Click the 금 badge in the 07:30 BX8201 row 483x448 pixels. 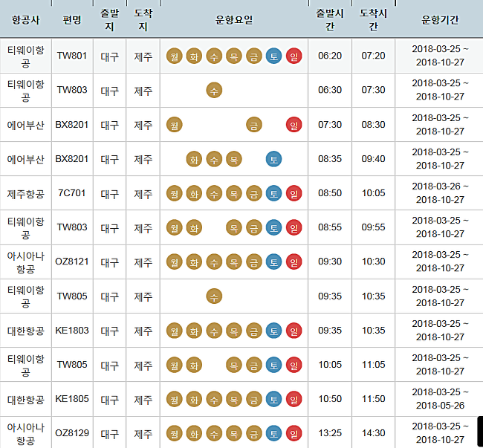tap(254, 125)
